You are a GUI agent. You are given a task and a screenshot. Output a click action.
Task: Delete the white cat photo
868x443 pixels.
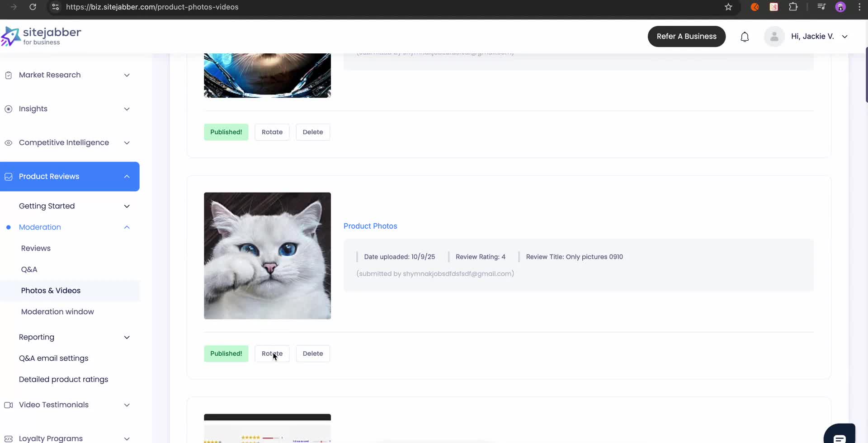[x=313, y=354]
